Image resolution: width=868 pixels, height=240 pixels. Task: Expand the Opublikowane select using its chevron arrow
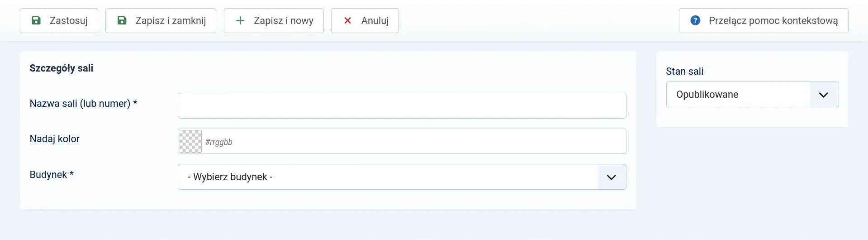click(x=824, y=95)
